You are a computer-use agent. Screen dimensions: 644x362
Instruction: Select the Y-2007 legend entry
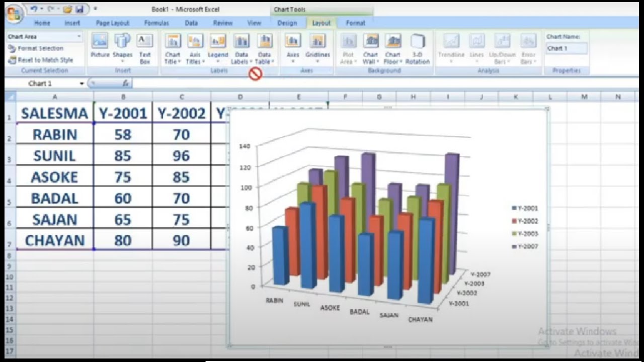(525, 246)
